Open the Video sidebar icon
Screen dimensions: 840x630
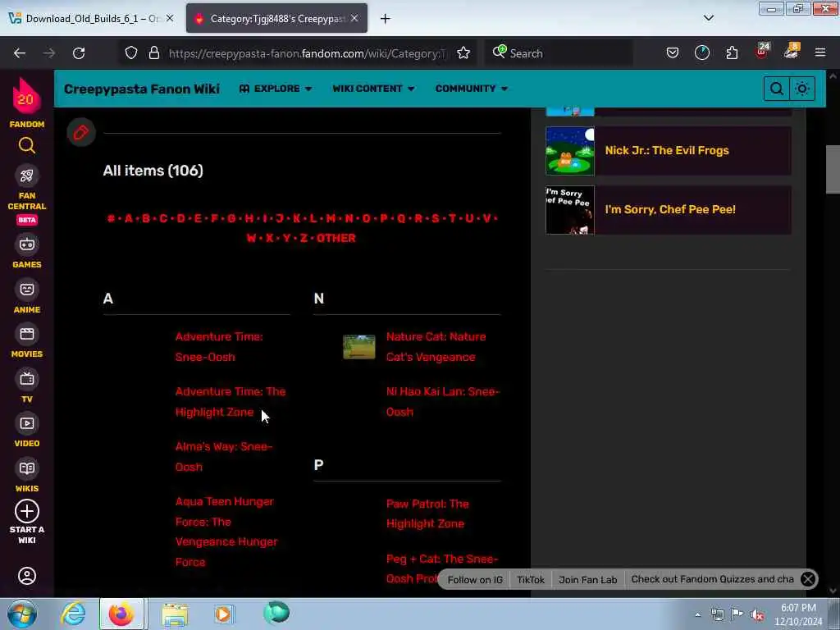coord(27,424)
